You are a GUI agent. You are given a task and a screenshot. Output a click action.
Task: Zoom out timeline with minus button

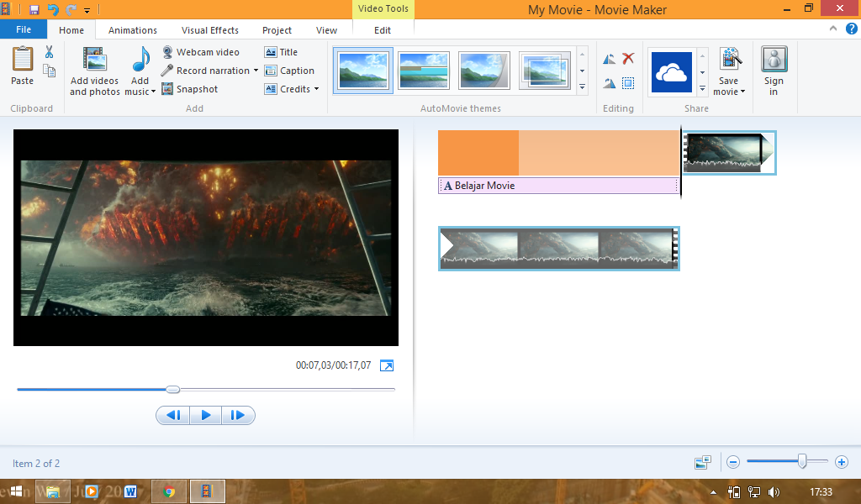(733, 462)
